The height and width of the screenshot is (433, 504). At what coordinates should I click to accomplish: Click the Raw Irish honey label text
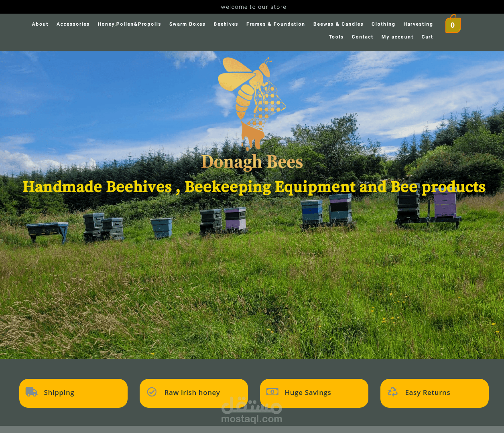[x=192, y=393]
